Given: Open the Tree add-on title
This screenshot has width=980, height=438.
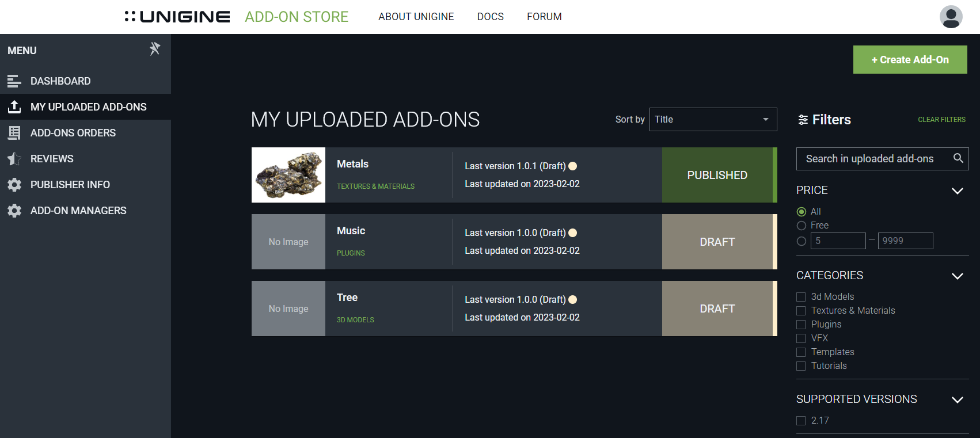Looking at the screenshot, I should [x=347, y=298].
